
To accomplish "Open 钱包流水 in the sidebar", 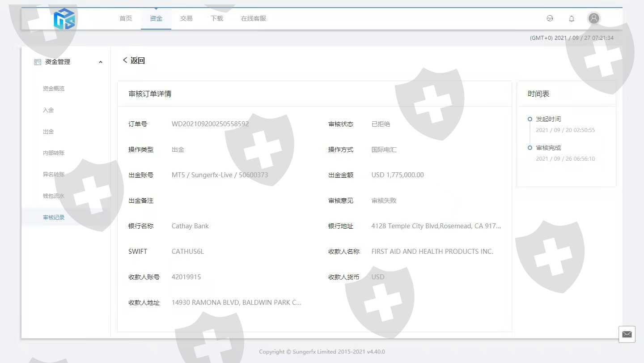I will pyautogui.click(x=54, y=196).
